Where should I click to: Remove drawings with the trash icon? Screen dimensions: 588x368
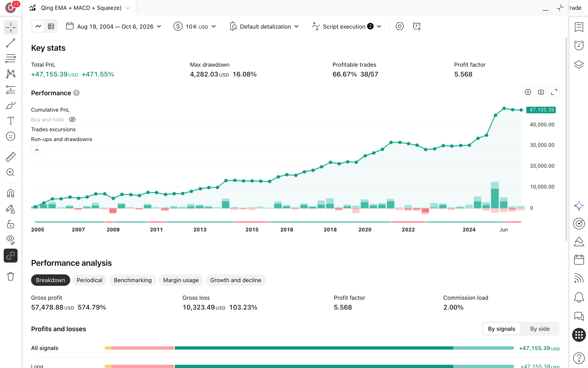coord(11,276)
